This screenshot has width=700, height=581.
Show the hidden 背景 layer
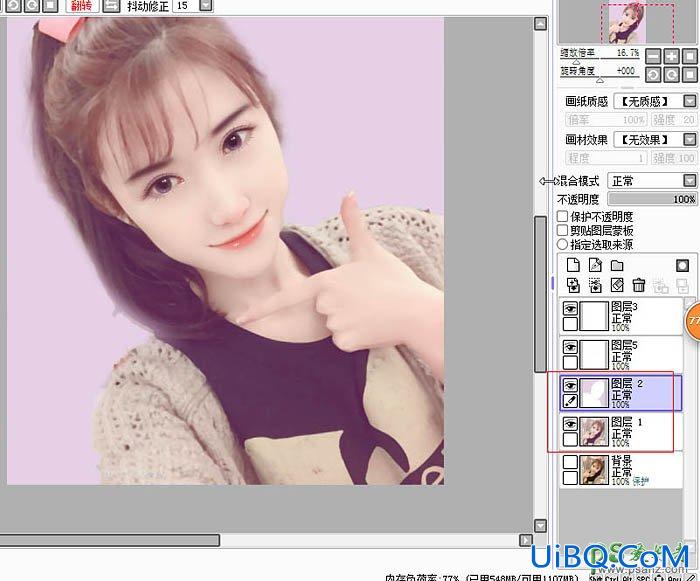[570, 462]
